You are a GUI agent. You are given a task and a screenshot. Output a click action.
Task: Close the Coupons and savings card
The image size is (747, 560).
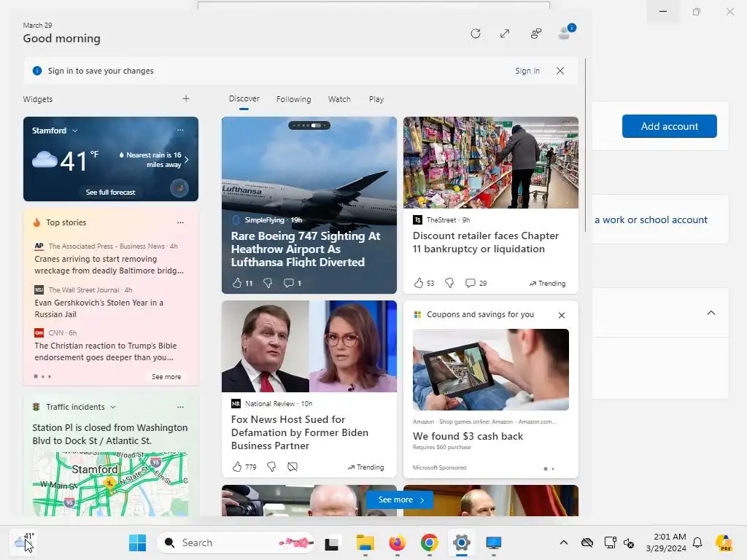(562, 315)
